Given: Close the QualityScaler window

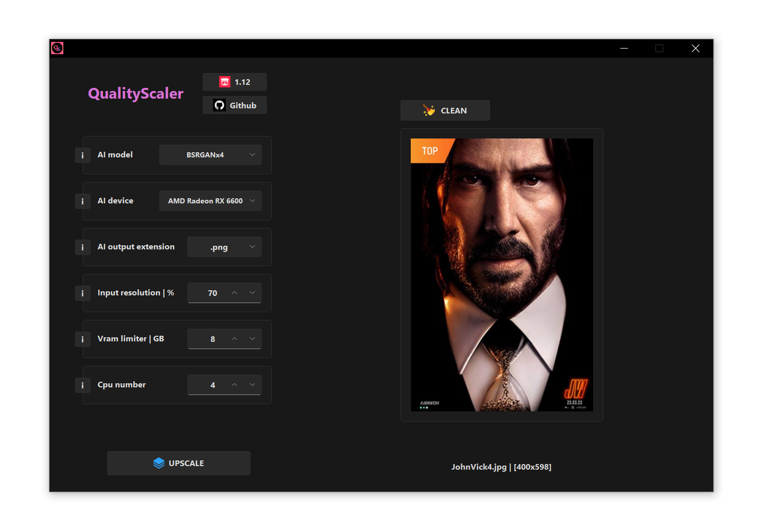Looking at the screenshot, I should tap(695, 48).
